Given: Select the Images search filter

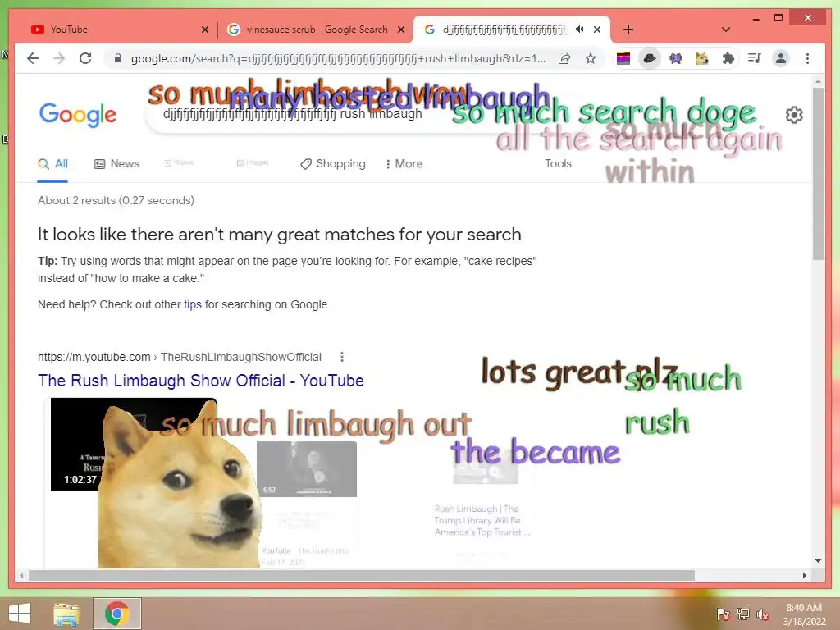Looking at the screenshot, I should [x=253, y=162].
